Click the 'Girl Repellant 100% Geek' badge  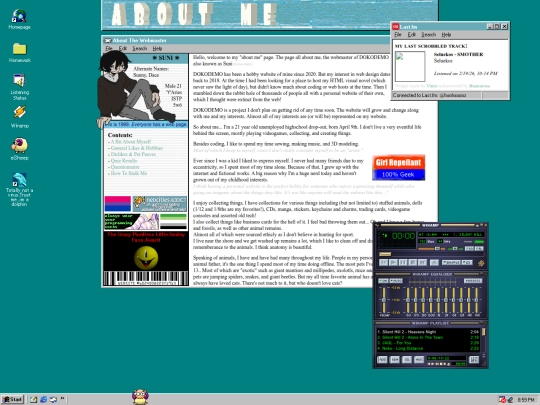coord(398,168)
